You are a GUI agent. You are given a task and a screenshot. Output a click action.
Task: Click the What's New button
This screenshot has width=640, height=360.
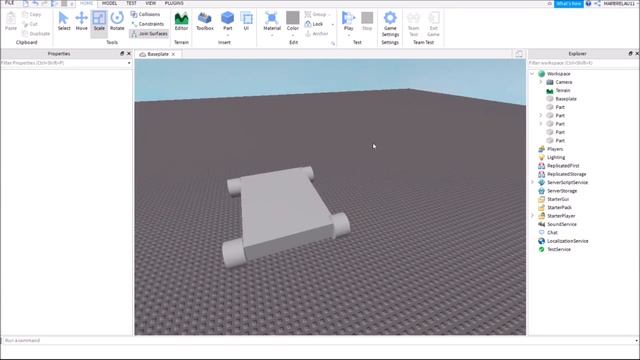(x=569, y=3)
